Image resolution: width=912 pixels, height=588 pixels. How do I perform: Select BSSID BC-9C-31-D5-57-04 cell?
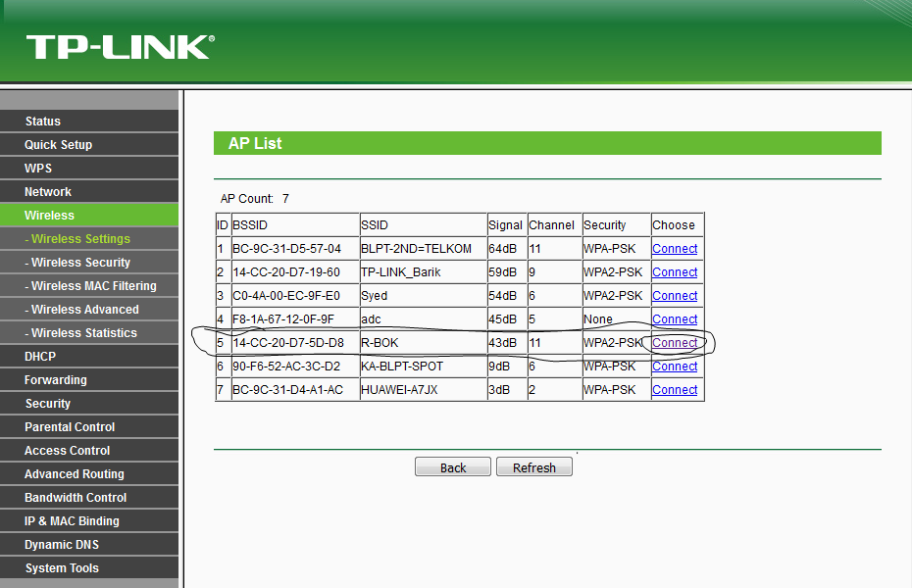[x=295, y=249]
